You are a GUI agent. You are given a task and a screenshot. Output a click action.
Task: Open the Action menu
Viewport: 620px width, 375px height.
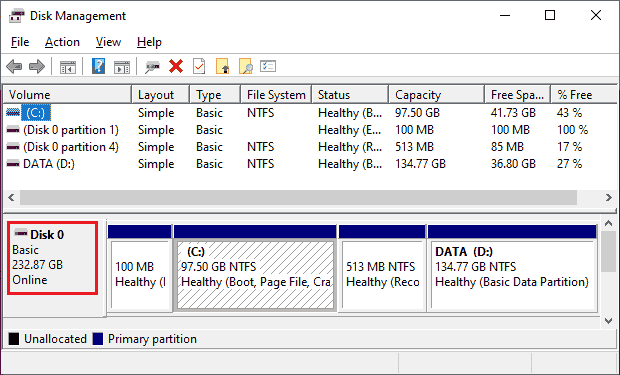62,42
